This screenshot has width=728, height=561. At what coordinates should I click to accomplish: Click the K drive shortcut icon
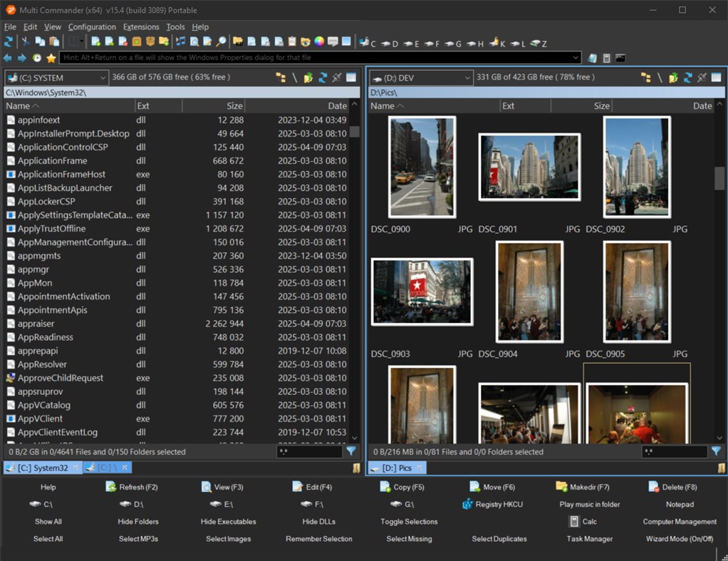[496, 43]
